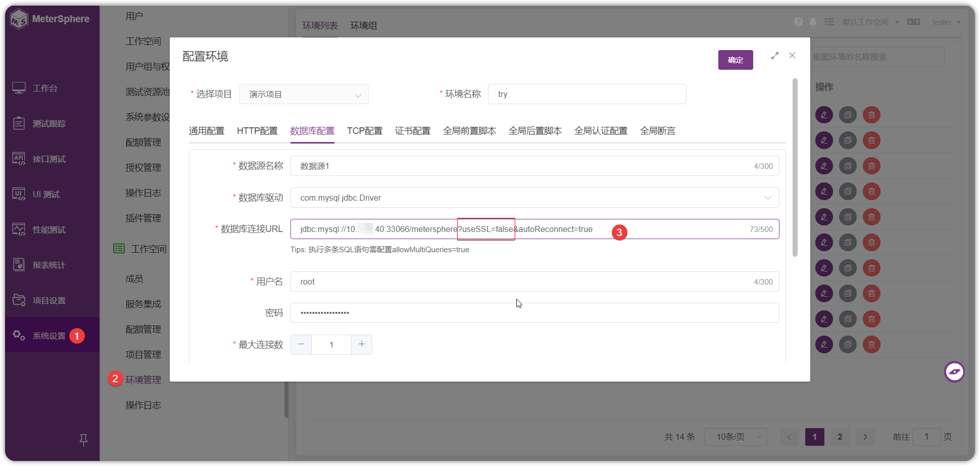Switch to the HTTP配置 tab
This screenshot has width=980, height=466.
pyautogui.click(x=257, y=131)
